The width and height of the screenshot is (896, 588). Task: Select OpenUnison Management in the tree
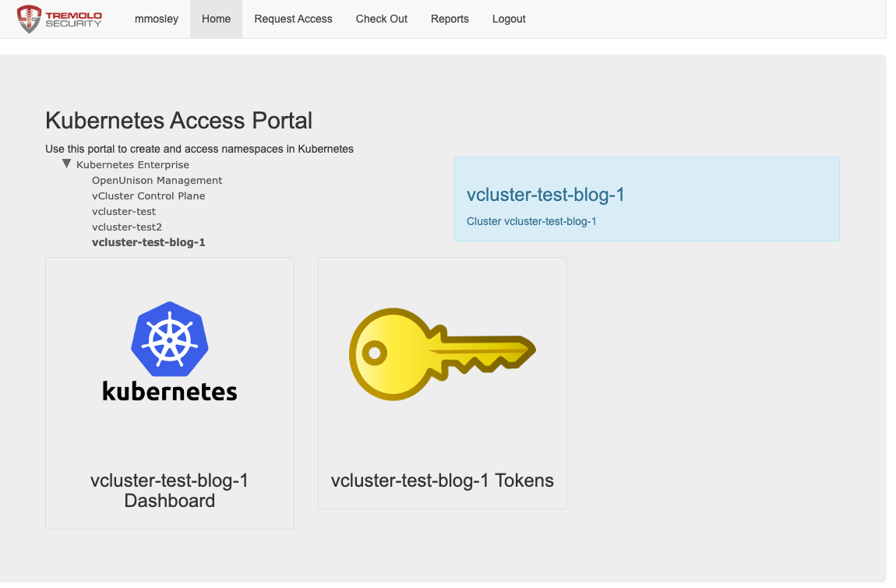(x=157, y=181)
